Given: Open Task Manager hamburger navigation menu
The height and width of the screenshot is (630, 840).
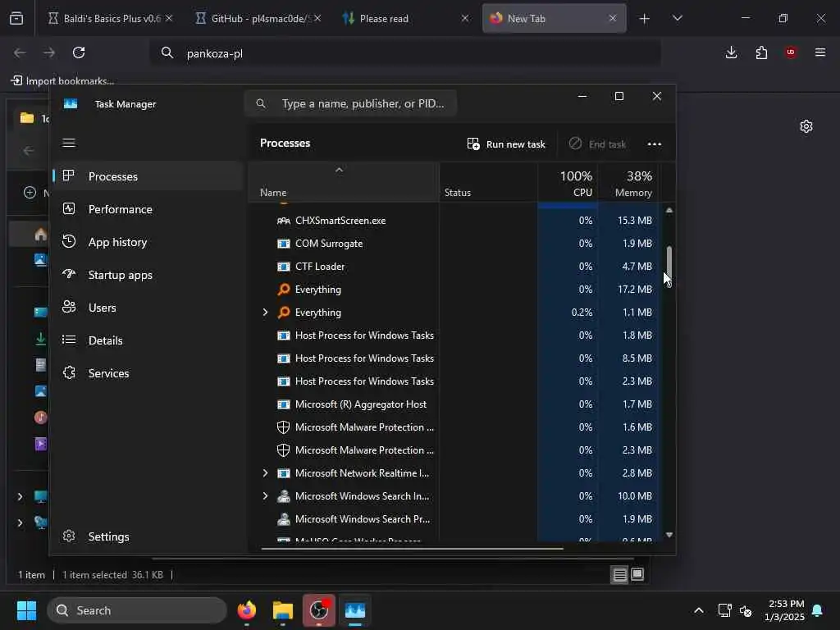Looking at the screenshot, I should click(x=69, y=143).
